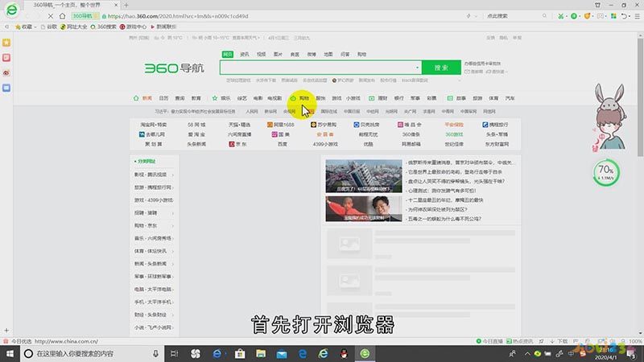The width and height of the screenshot is (644, 362).
Task: Select the 地图 search tab
Action: (328, 54)
